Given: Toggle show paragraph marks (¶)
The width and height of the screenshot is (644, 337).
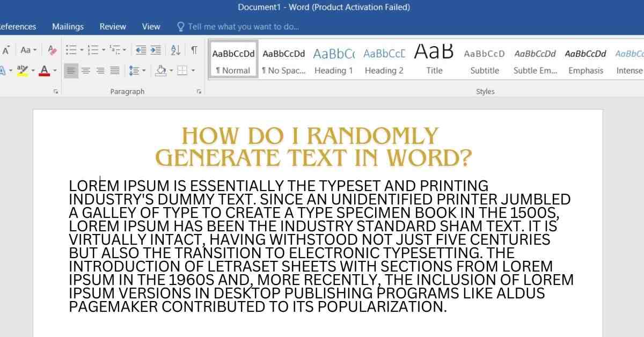Looking at the screenshot, I should coord(194,50).
